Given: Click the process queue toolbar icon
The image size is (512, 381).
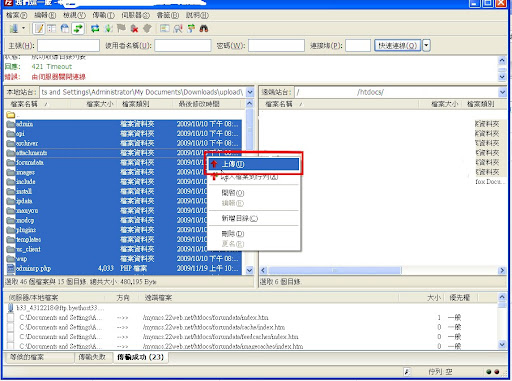Looking at the screenshot, I should click(108, 29).
